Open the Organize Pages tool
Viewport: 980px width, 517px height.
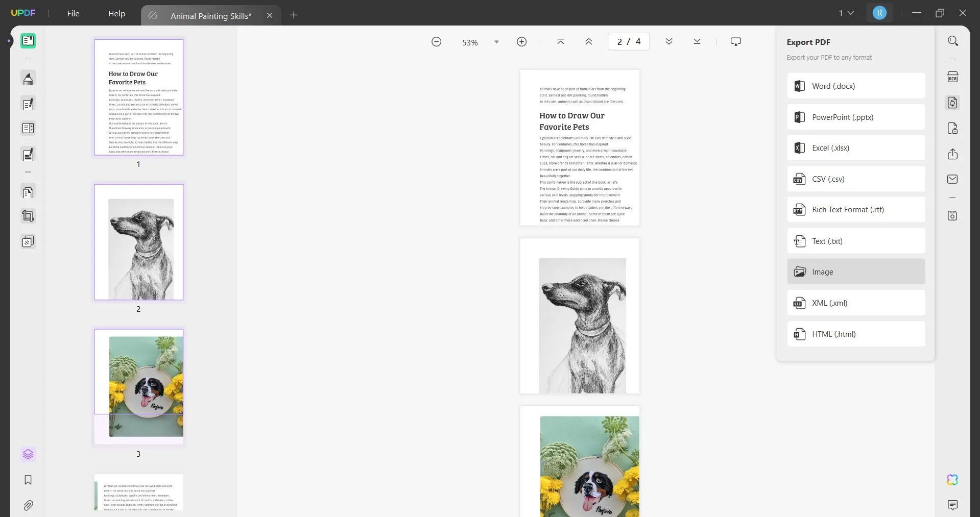point(28,192)
